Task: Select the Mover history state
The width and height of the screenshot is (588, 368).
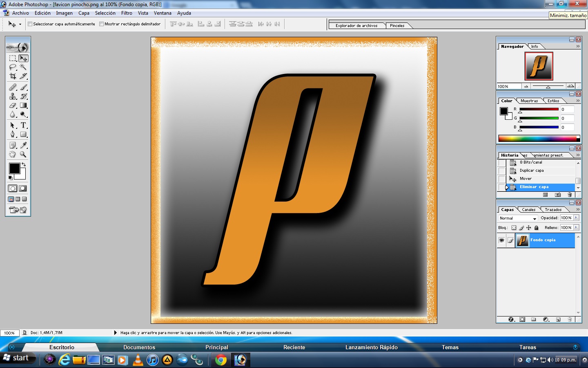Action: click(x=541, y=179)
